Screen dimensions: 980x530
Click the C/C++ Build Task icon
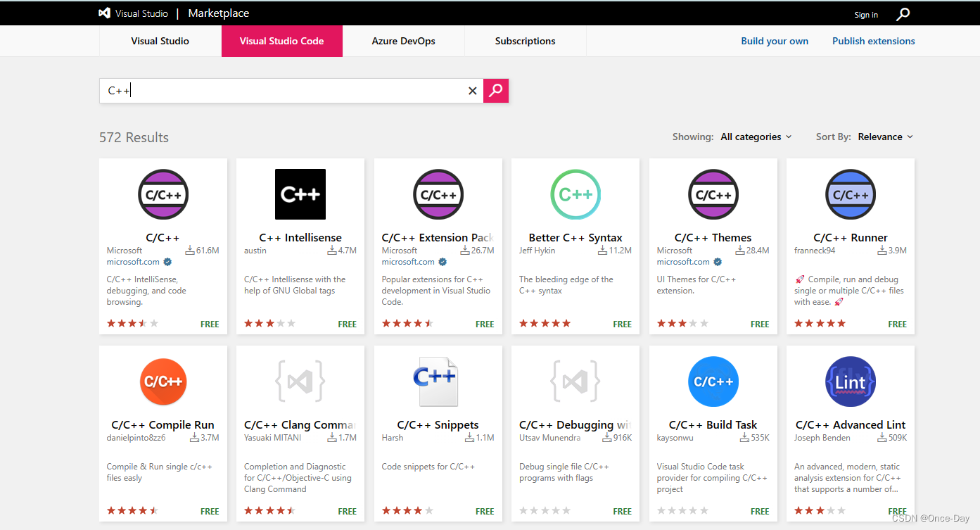coord(713,381)
